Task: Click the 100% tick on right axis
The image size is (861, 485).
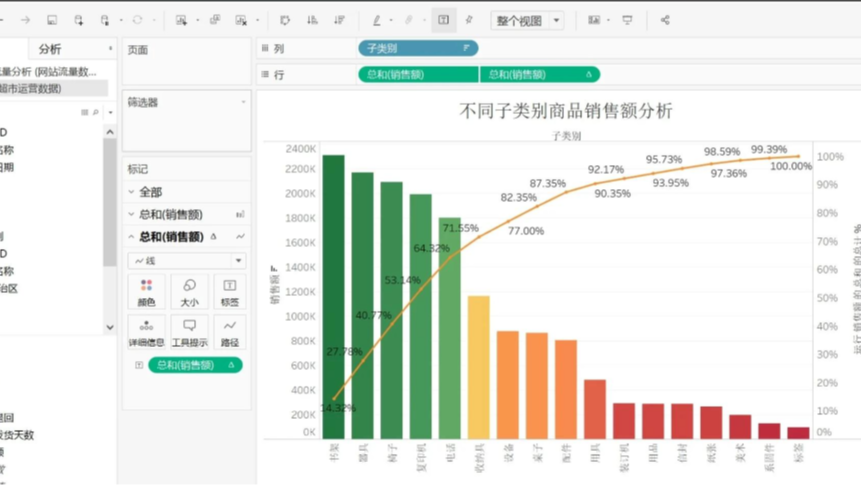Action: pyautogui.click(x=830, y=157)
